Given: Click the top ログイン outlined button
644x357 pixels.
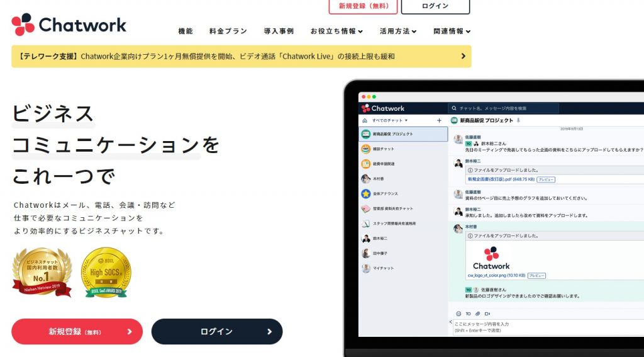Looking at the screenshot, I should pos(435,6).
